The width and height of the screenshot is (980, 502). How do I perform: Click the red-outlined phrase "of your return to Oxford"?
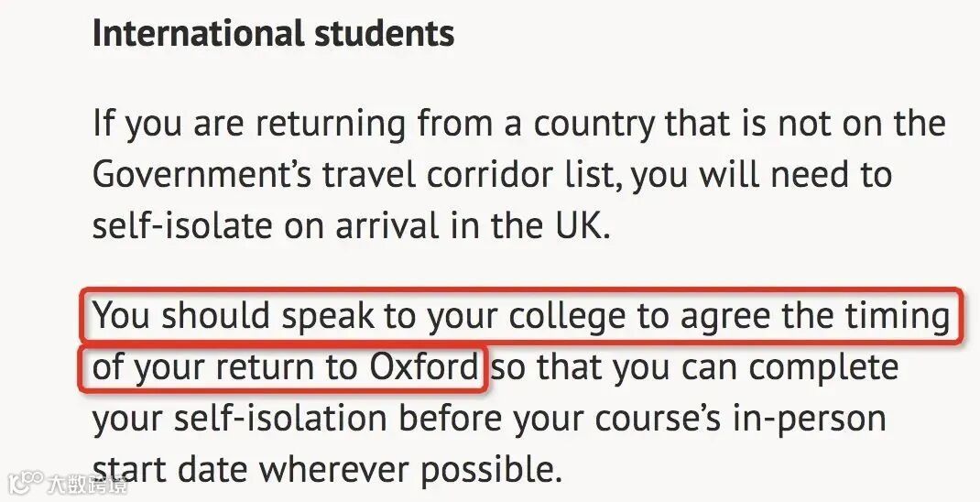click(x=285, y=367)
